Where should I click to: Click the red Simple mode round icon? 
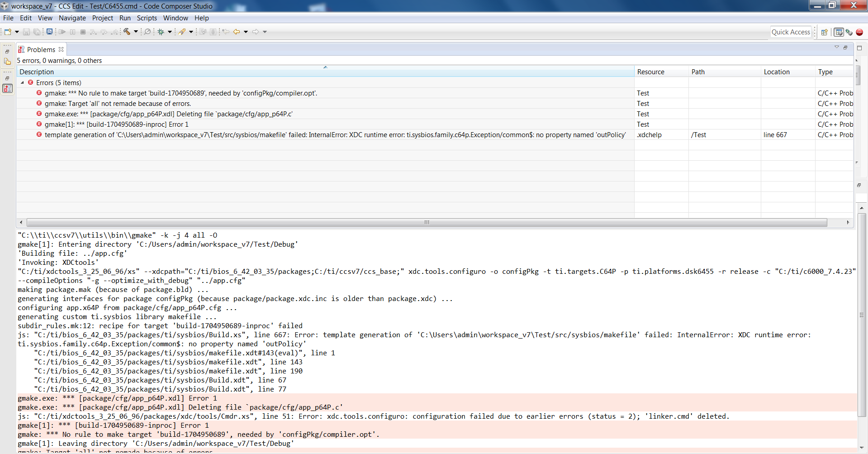coord(859,32)
